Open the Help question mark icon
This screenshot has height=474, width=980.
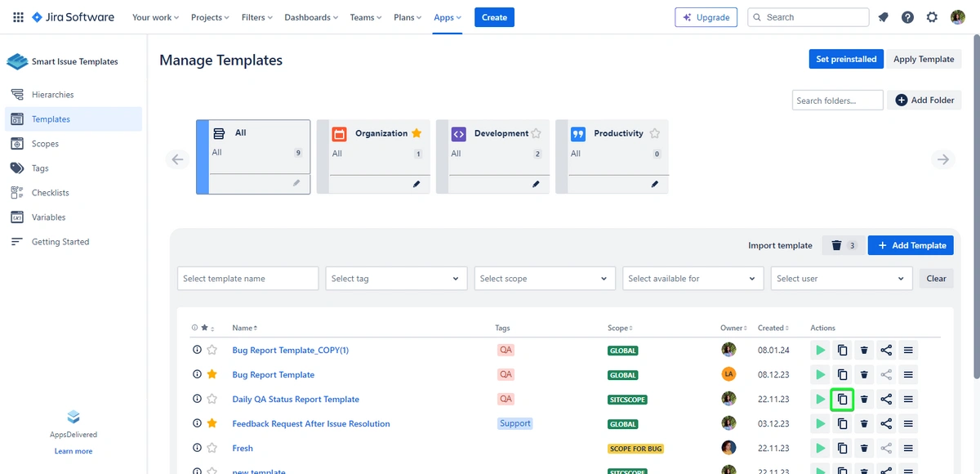[x=907, y=17]
